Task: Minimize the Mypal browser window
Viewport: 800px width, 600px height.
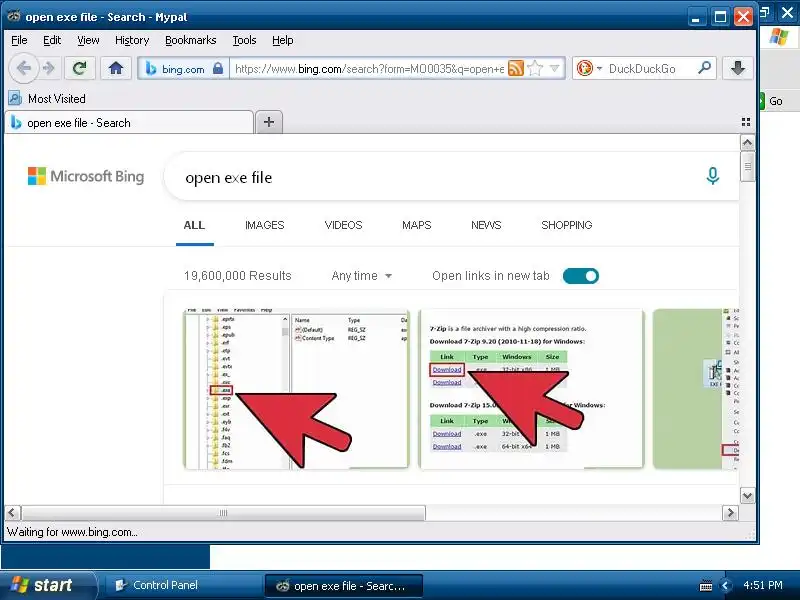Action: (x=695, y=17)
